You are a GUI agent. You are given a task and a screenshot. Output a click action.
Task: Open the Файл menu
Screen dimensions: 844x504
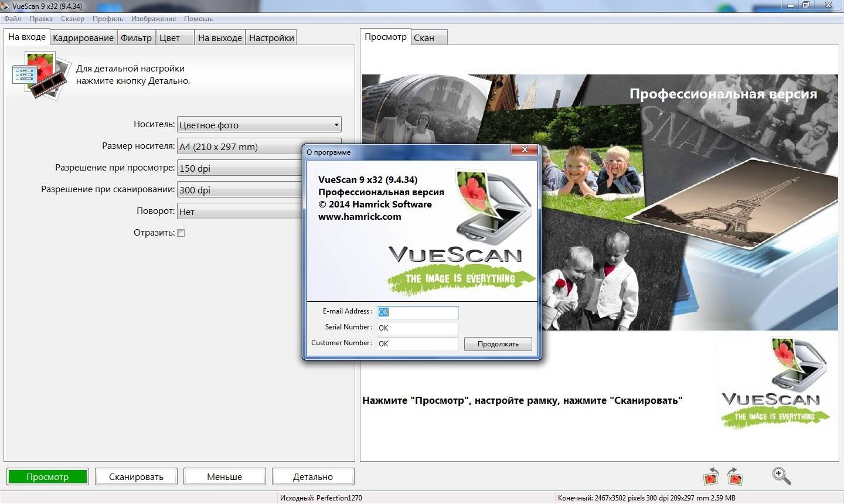(12, 19)
